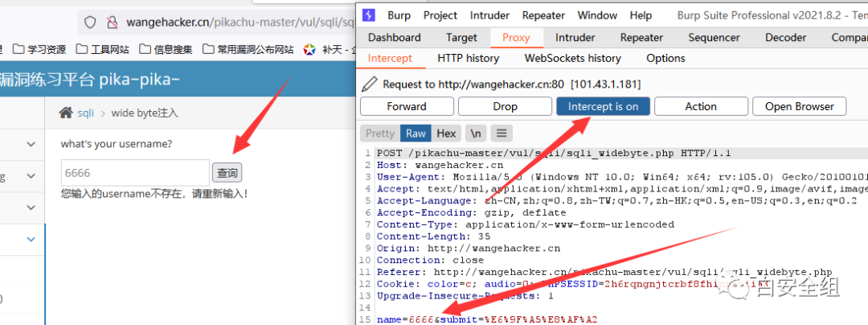This screenshot has height=325, width=868.
Task: Switch to the Dashboard tab
Action: (394, 38)
